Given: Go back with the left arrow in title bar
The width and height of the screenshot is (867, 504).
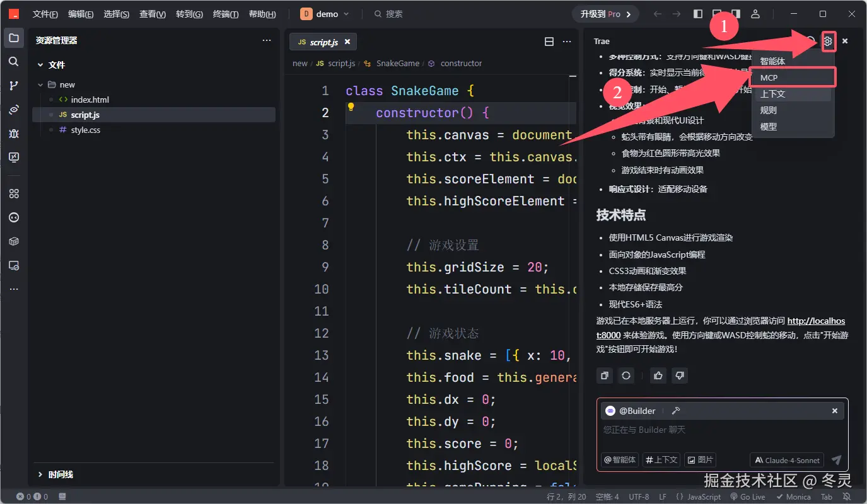Looking at the screenshot, I should point(658,14).
